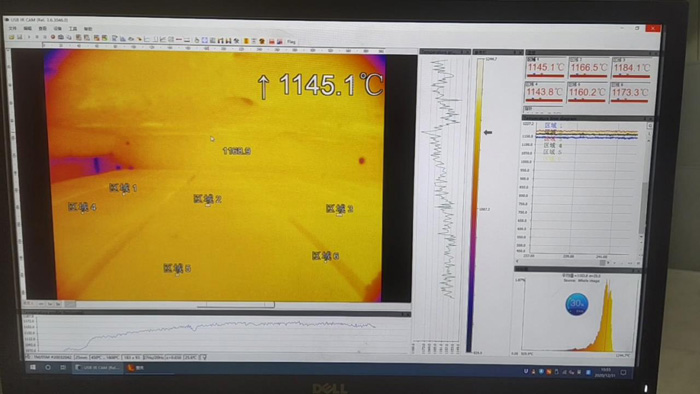Click the blue dashed frame toolbar icon
The width and height of the screenshot is (700, 394).
(x=204, y=41)
